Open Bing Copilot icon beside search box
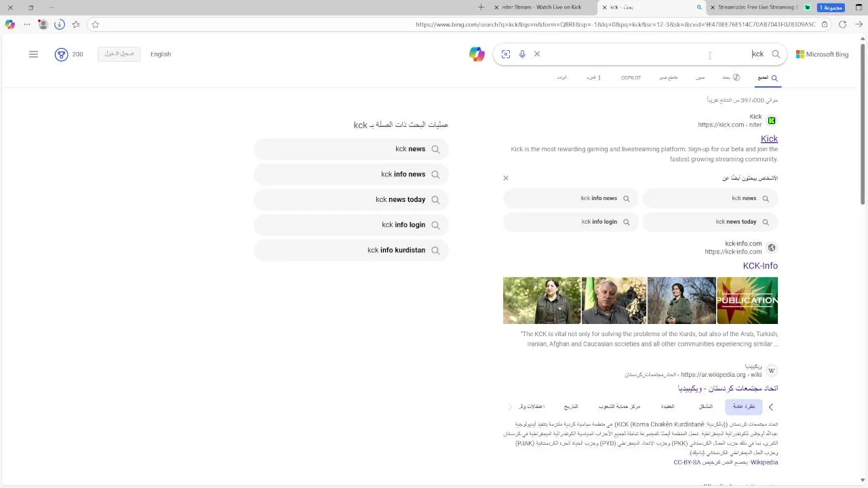The height and width of the screenshot is (488, 868). 477,54
